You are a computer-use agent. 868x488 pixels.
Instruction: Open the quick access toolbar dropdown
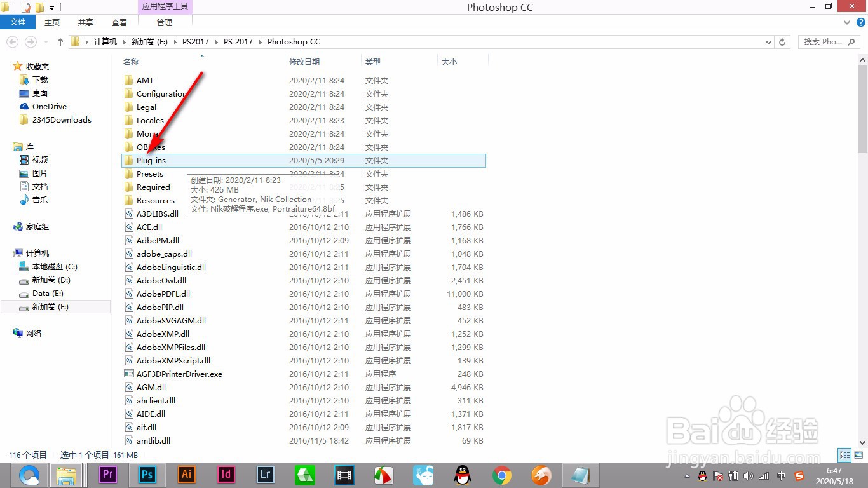click(52, 8)
